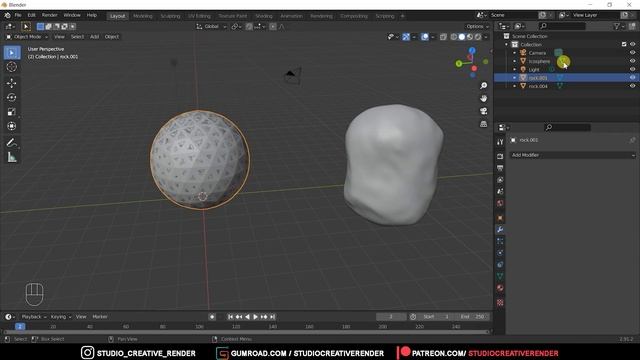
Task: Open the viewport Add menu
Action: [x=94, y=37]
